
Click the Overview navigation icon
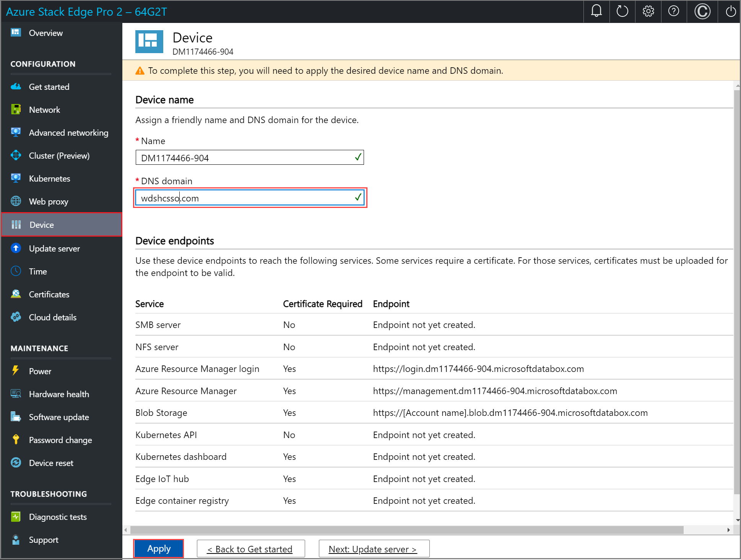coord(16,32)
